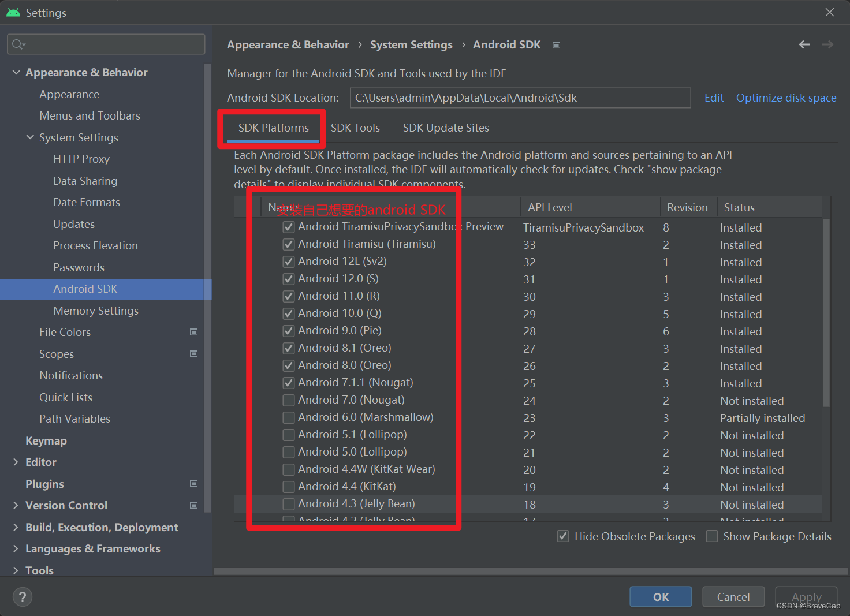Image resolution: width=850 pixels, height=616 pixels.
Task: Click the Android Studio logo in title bar
Action: [13, 13]
